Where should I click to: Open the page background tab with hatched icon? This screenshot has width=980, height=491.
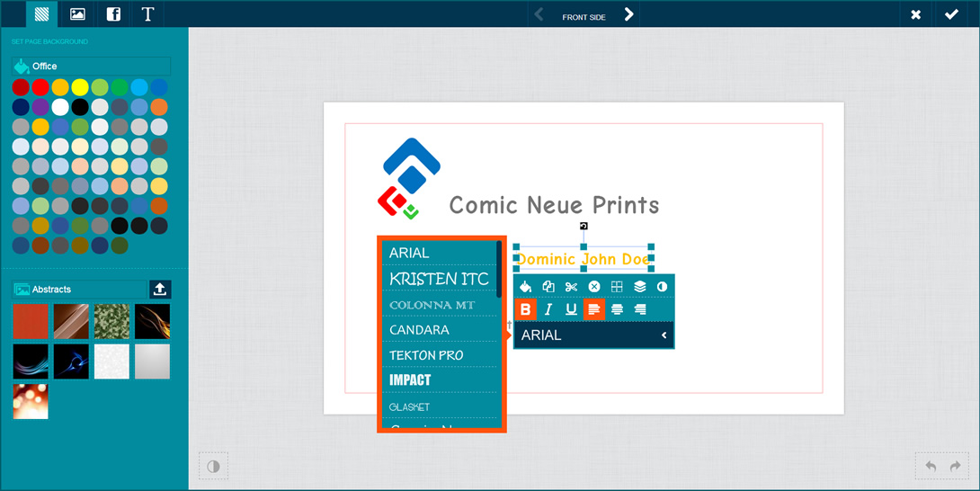(x=41, y=13)
